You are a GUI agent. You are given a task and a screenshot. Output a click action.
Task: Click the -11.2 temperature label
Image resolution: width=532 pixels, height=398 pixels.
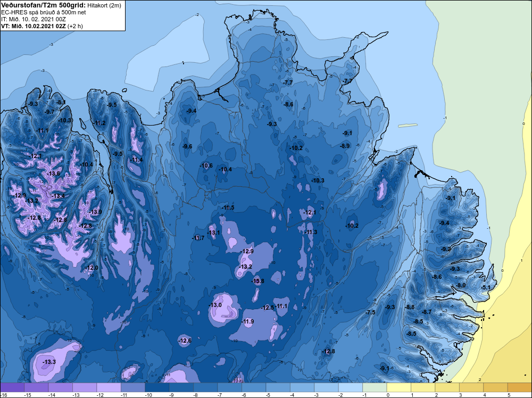[x=99, y=123]
